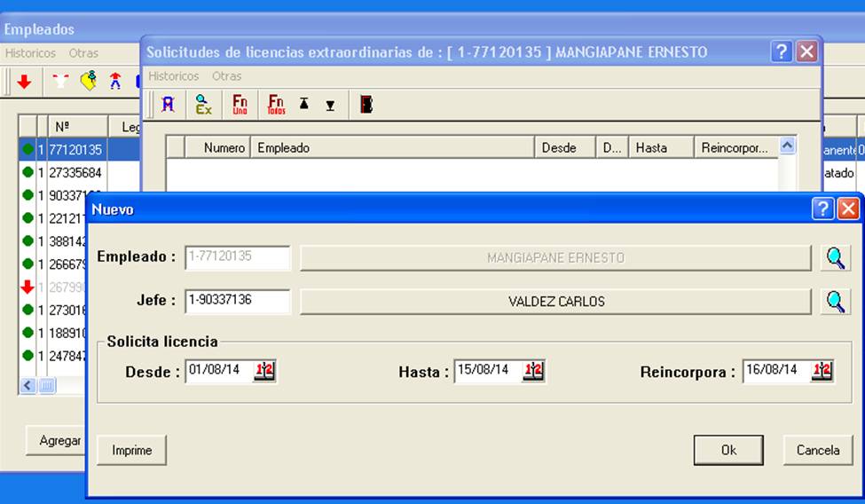The height and width of the screenshot is (504, 865).
Task: Open the Otras menu in Empleados window
Action: coord(83,53)
